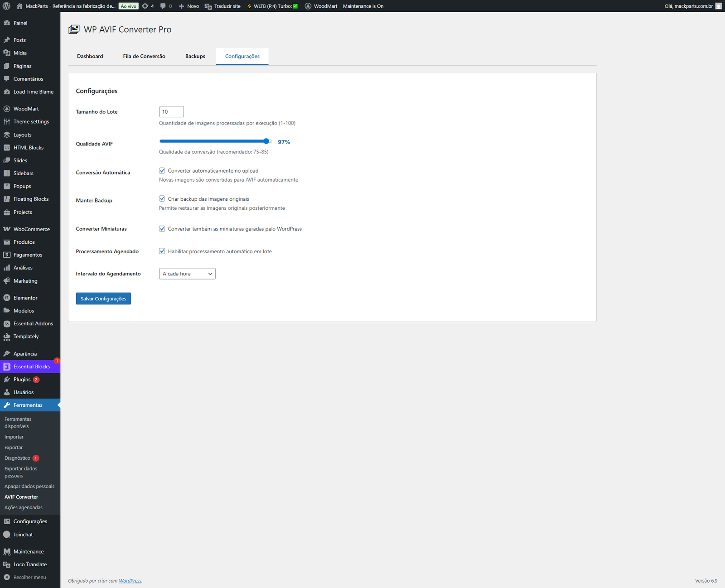Screen dimensions: 725x588
Task: Open the updates icon showing 4
Action: tap(145, 6)
